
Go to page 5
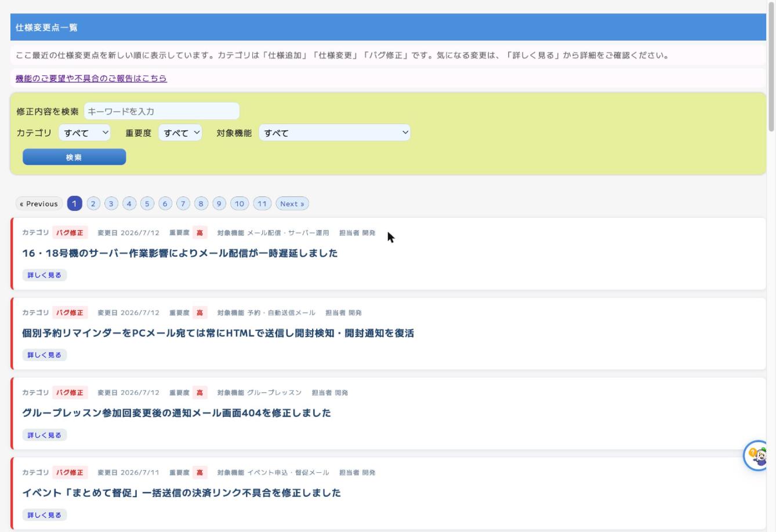(147, 203)
